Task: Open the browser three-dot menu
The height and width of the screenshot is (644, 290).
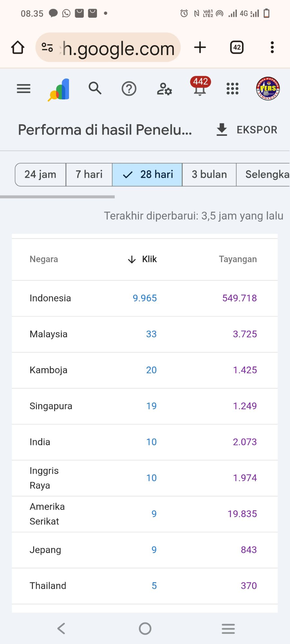Action: [272, 47]
